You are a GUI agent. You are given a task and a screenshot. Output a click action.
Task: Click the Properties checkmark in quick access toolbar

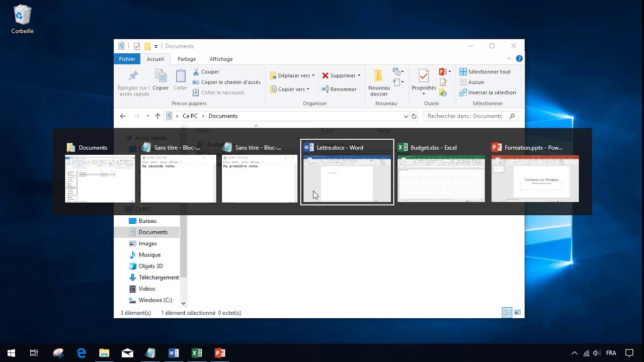pos(137,46)
